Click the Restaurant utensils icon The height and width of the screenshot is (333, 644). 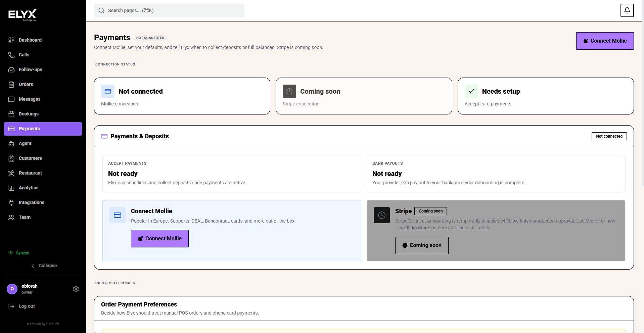coord(11,173)
